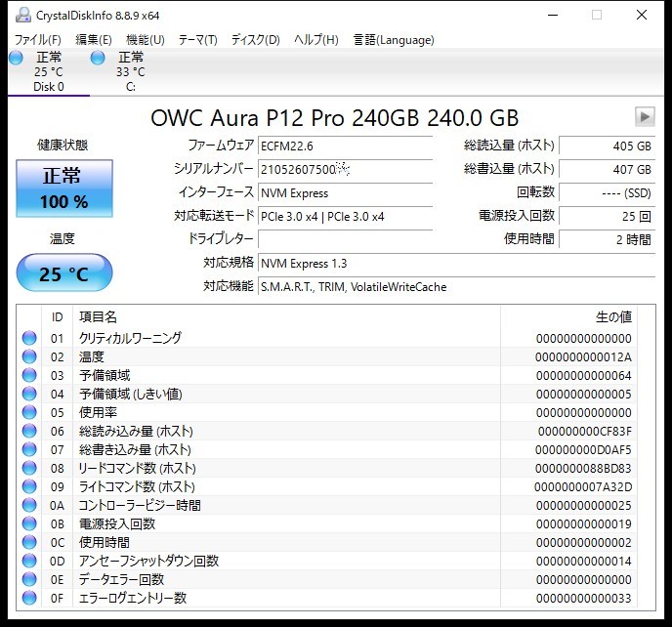Click raw value 0000000007A32D
Screen dimensions: 672x627
coord(583,487)
